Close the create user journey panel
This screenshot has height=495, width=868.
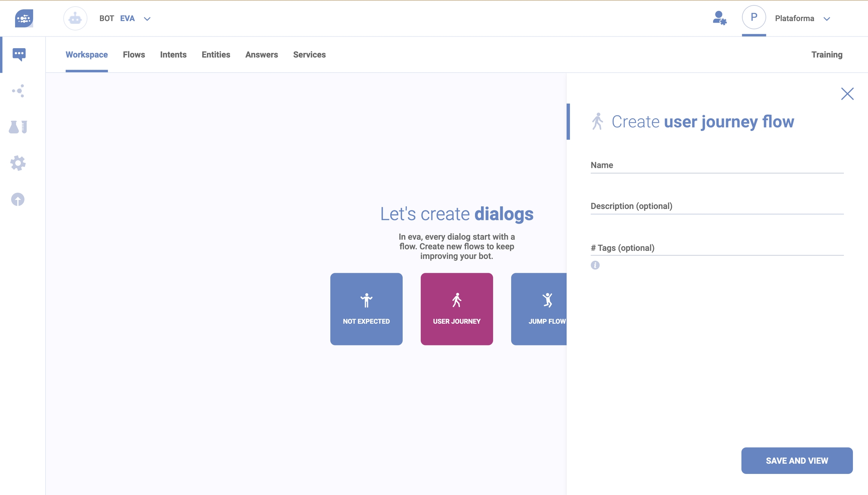point(847,93)
